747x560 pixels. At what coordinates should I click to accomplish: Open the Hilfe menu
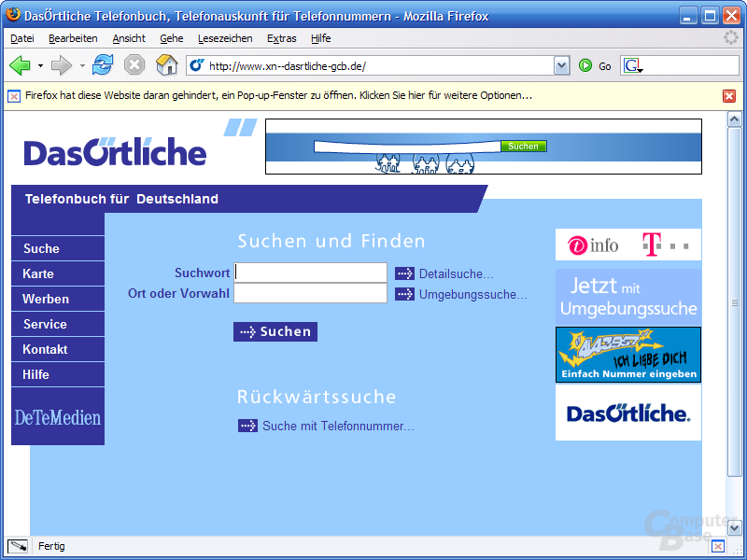tap(320, 38)
